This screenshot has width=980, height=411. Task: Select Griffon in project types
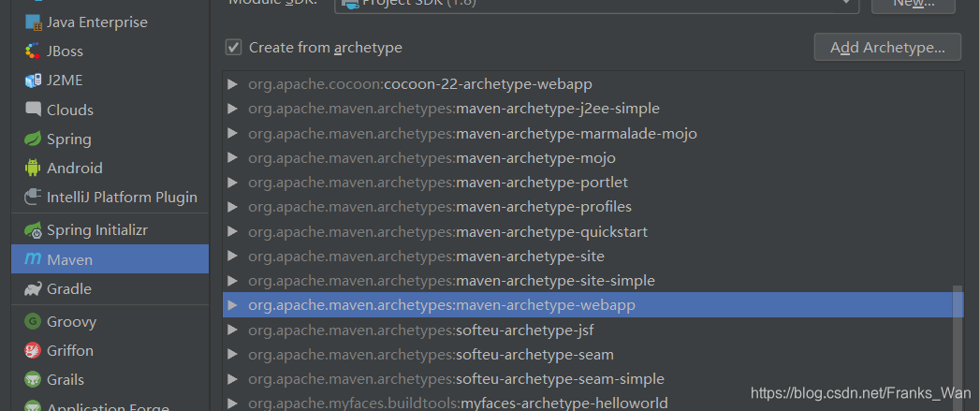(110, 350)
